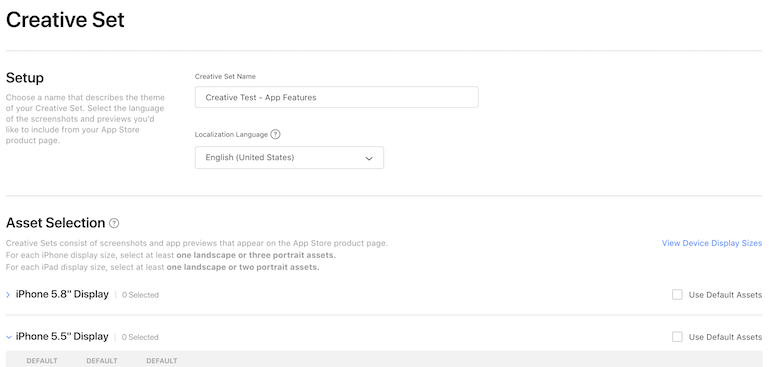Image resolution: width=770 pixels, height=367 pixels.
Task: Select the third DEFAULT asset column
Action: [162, 361]
